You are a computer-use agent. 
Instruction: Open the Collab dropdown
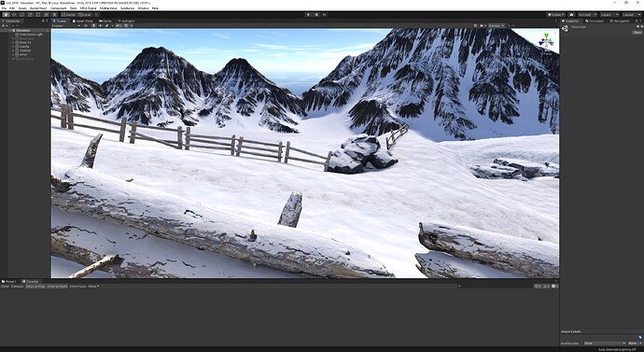coord(555,15)
